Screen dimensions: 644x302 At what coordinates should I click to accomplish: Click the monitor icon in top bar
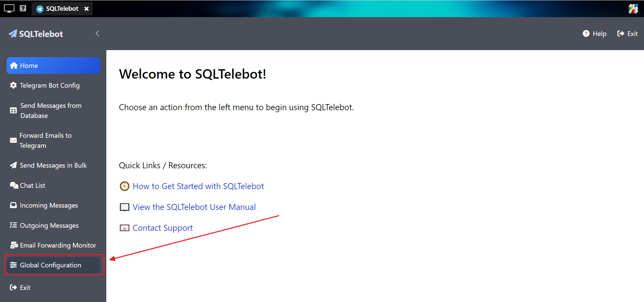tap(9, 8)
